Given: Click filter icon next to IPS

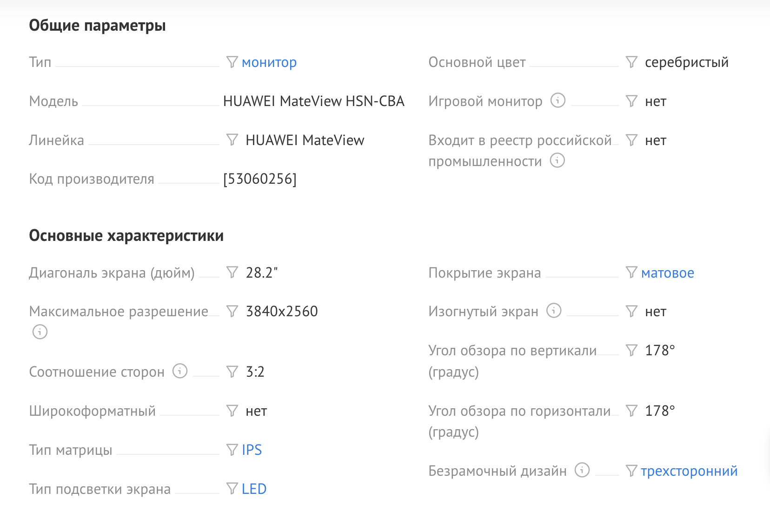Looking at the screenshot, I should point(232,450).
